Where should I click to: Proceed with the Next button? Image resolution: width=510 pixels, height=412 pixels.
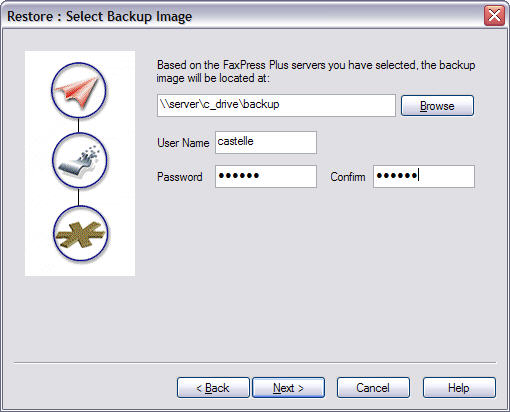[288, 388]
